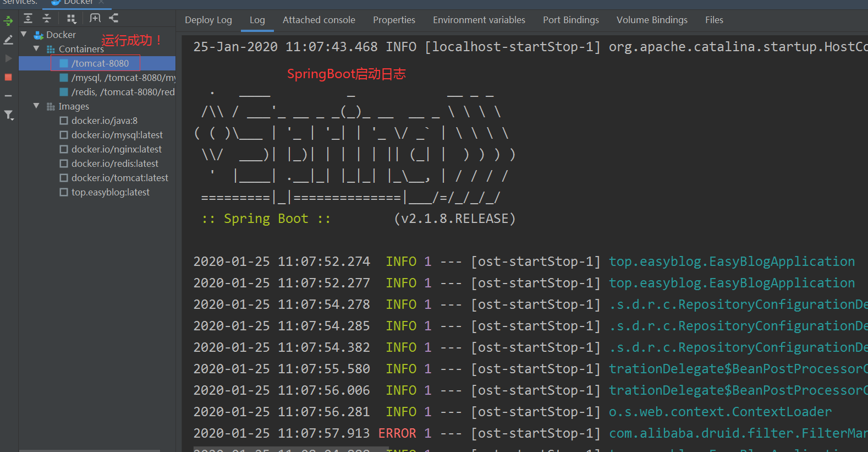This screenshot has height=452, width=868.
Task: Open the funnel Filter icon
Action: 8,115
